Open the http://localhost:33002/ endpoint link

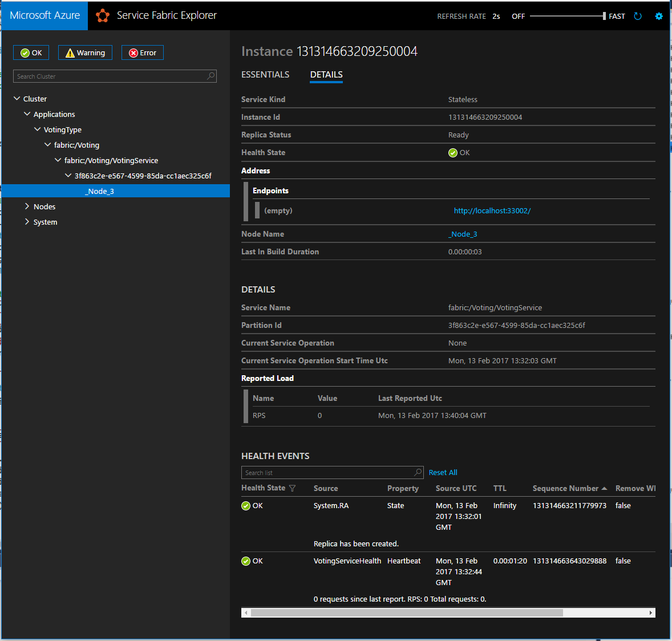tap(492, 211)
